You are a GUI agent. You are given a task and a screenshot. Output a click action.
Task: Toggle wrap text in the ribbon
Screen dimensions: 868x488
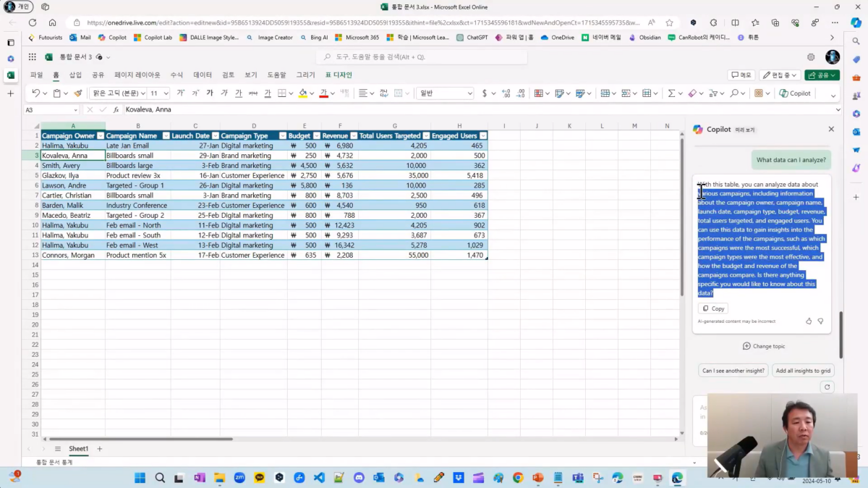383,93
